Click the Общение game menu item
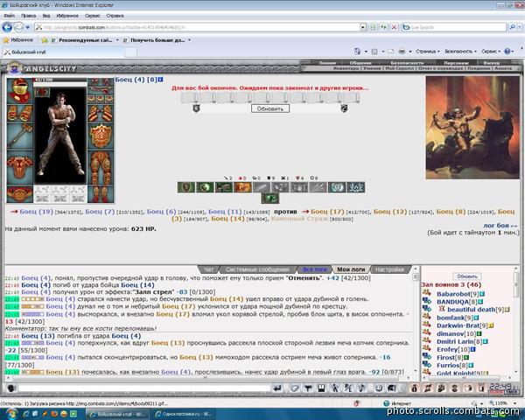Viewport: 525px width, 420px height. click(x=360, y=63)
